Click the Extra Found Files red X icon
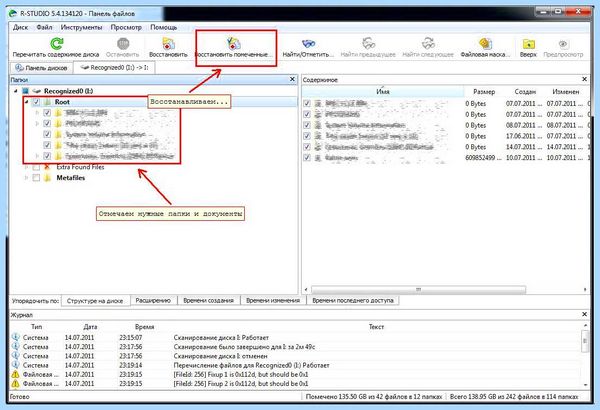Screen dimensions: 600x410 47,167
